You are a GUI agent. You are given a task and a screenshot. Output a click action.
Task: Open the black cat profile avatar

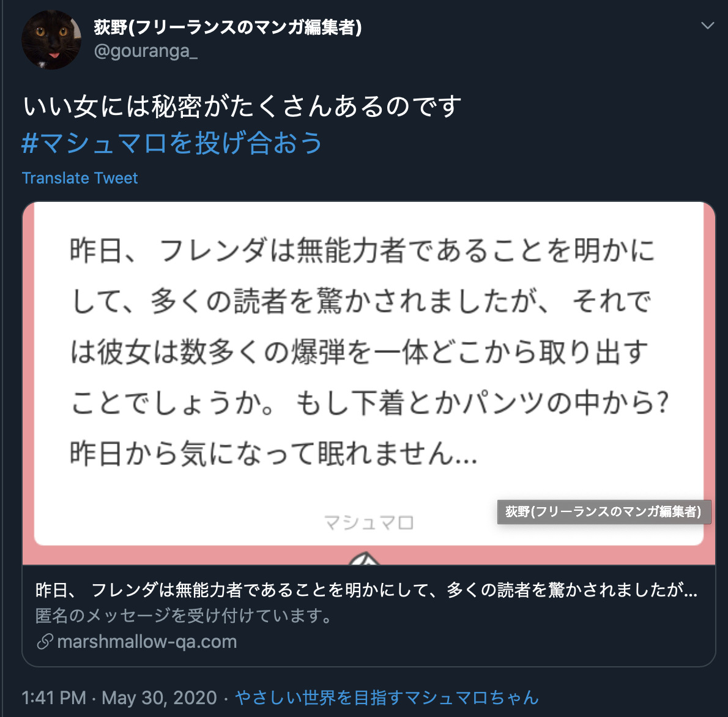(51, 40)
